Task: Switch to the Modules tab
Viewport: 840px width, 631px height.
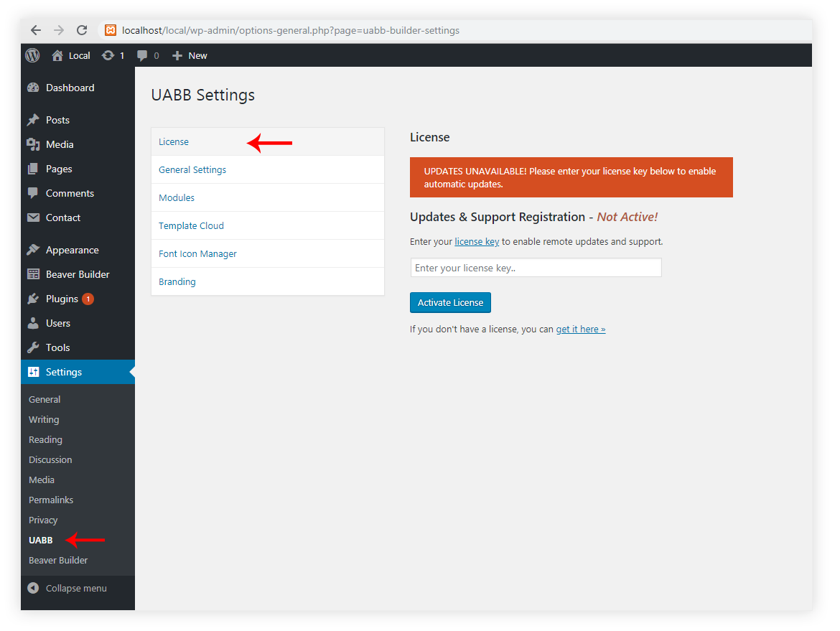Action: [x=177, y=198]
